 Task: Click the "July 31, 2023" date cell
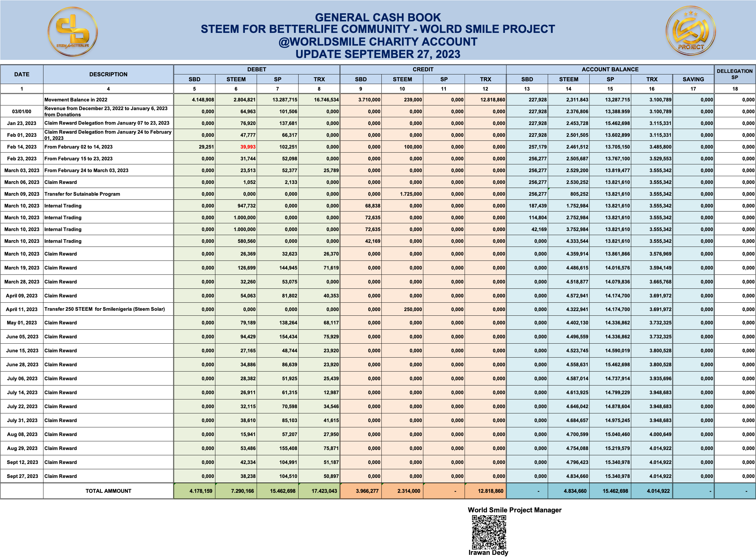pyautogui.click(x=22, y=421)
